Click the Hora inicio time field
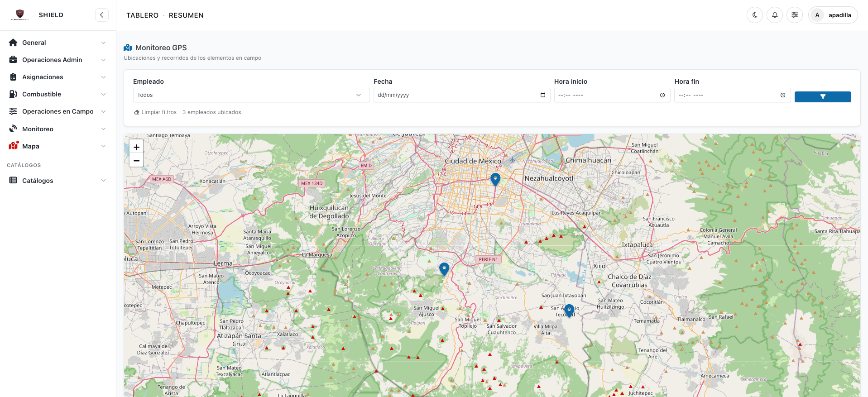Viewport: 868px width, 397px height. click(x=612, y=95)
